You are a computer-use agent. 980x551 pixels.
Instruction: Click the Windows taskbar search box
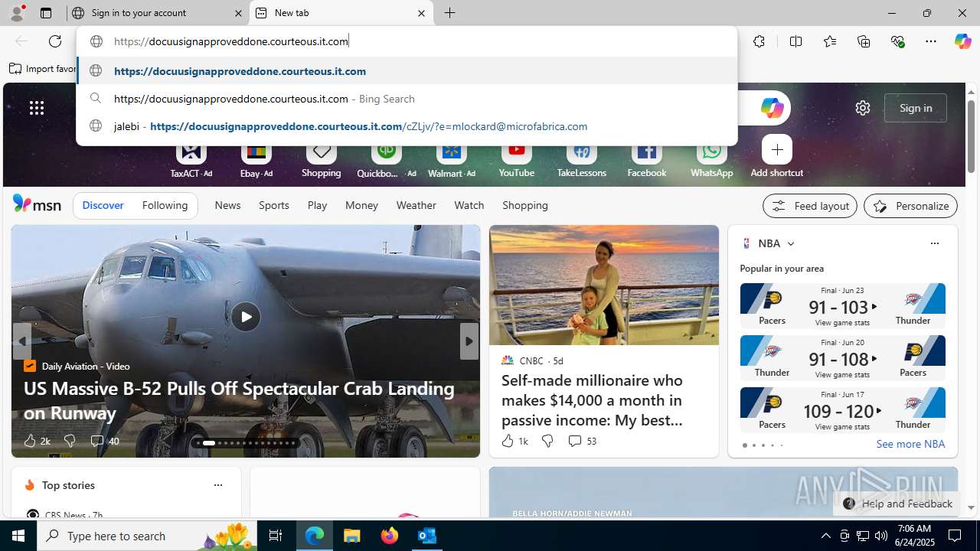147,536
